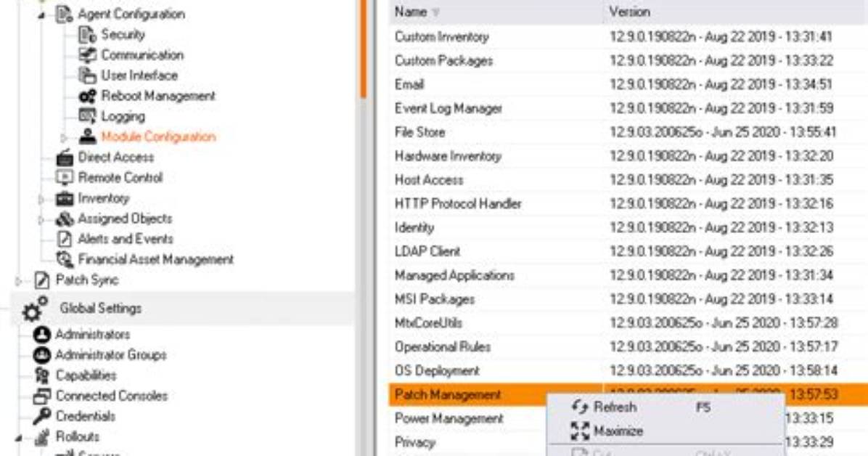Image resolution: width=868 pixels, height=456 pixels.
Task: Open Financial Asset Management item
Action: (155, 259)
